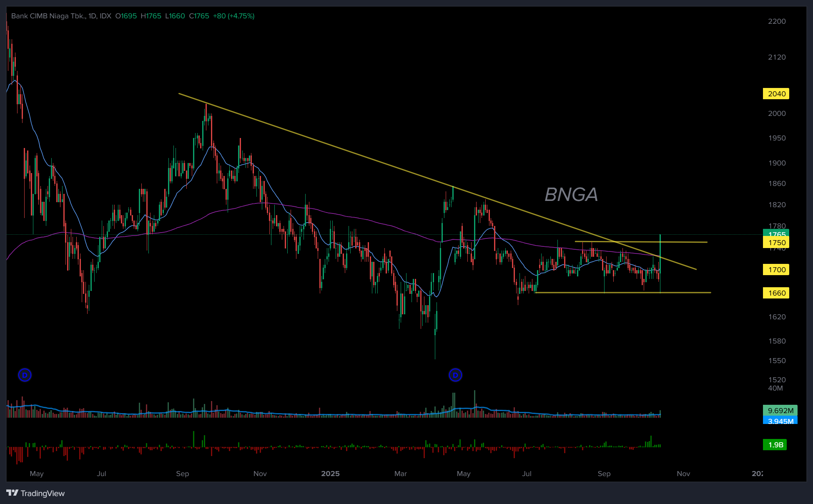Screen dimensions: 813x504
Task: Select the yellow 1660 price label
Action: pyautogui.click(x=776, y=293)
